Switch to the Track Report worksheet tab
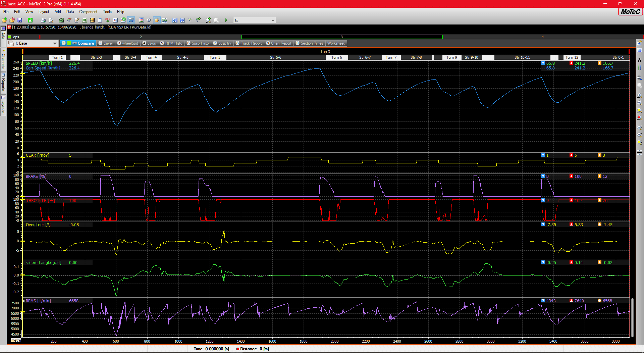This screenshot has height=353, width=644. point(249,43)
